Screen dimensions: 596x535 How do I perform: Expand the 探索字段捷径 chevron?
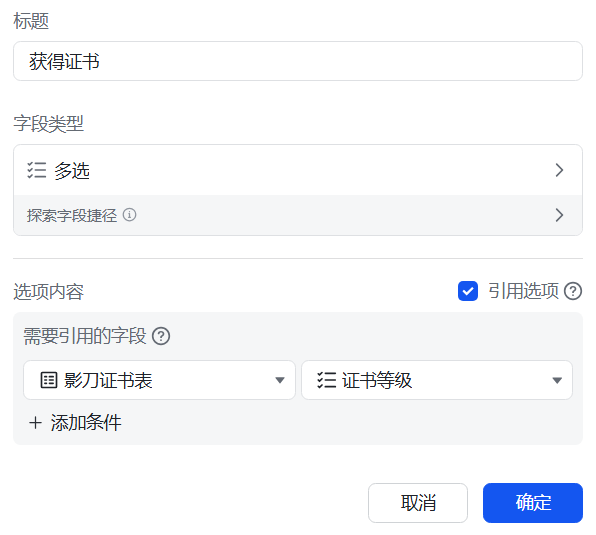(x=559, y=215)
